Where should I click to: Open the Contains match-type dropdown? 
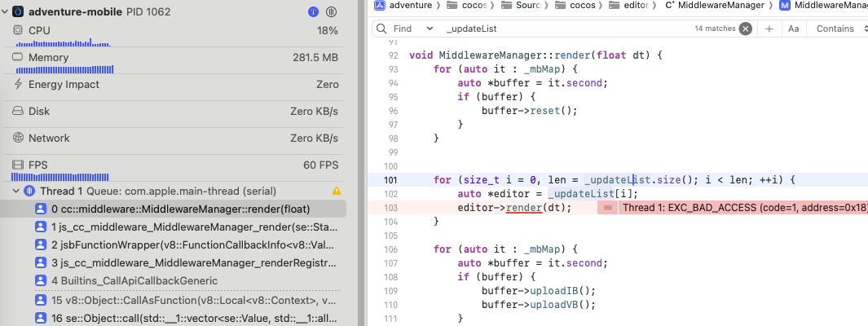coord(839,29)
